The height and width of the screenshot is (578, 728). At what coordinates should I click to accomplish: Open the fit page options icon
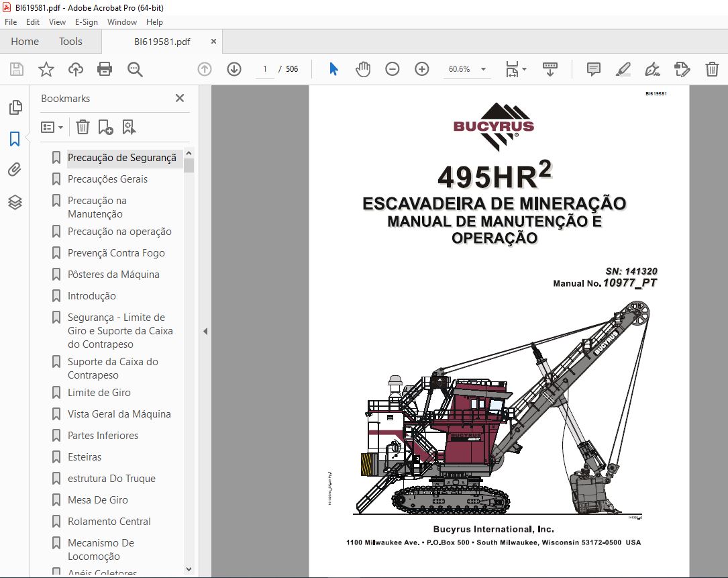click(x=516, y=69)
